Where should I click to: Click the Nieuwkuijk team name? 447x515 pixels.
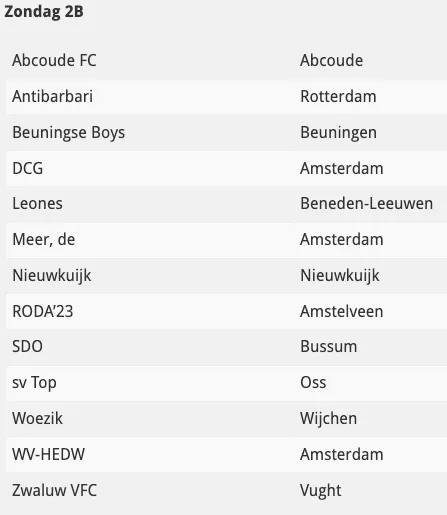[x=52, y=276]
